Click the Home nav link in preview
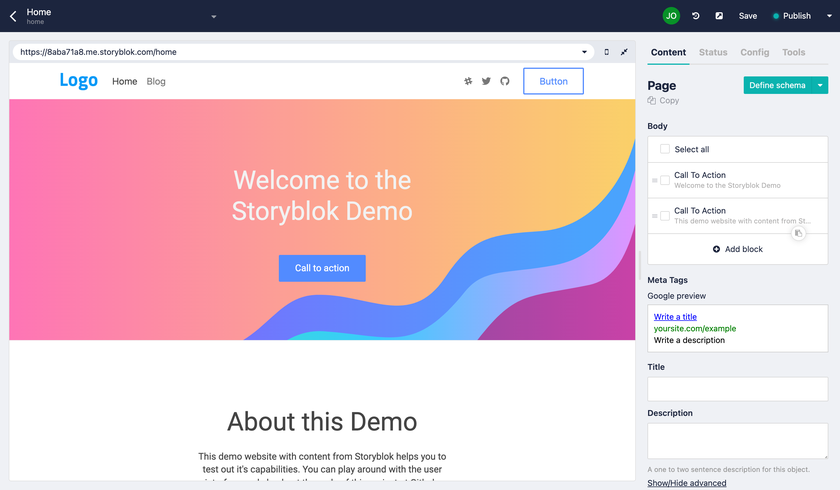Screen dimensions: 840x490 pyautogui.click(x=124, y=81)
